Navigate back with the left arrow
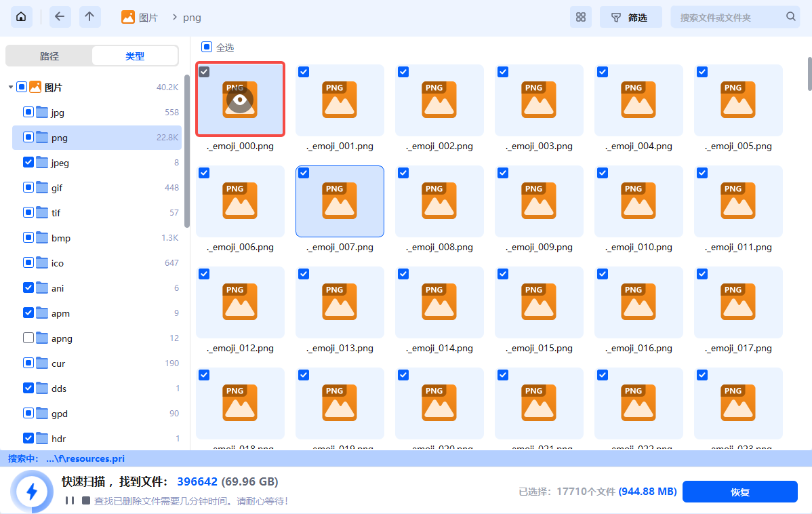812x514 pixels. coord(60,17)
